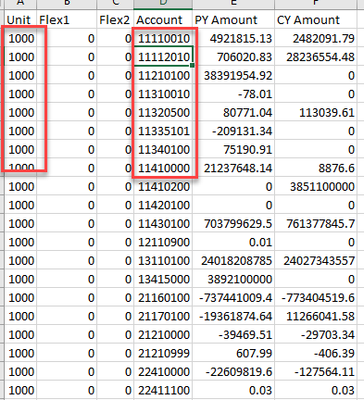Select PY amount 706020.83
Screen dimensions: 364x400
click(x=233, y=57)
